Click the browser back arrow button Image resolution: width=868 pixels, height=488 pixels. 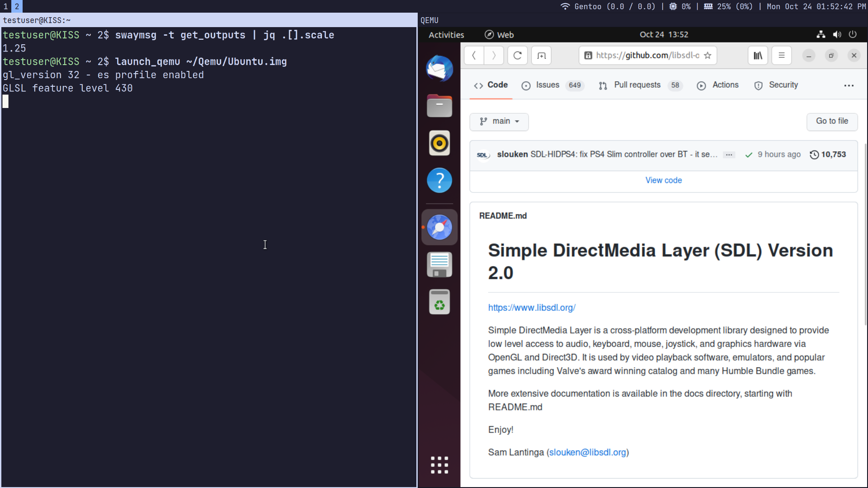coord(474,56)
